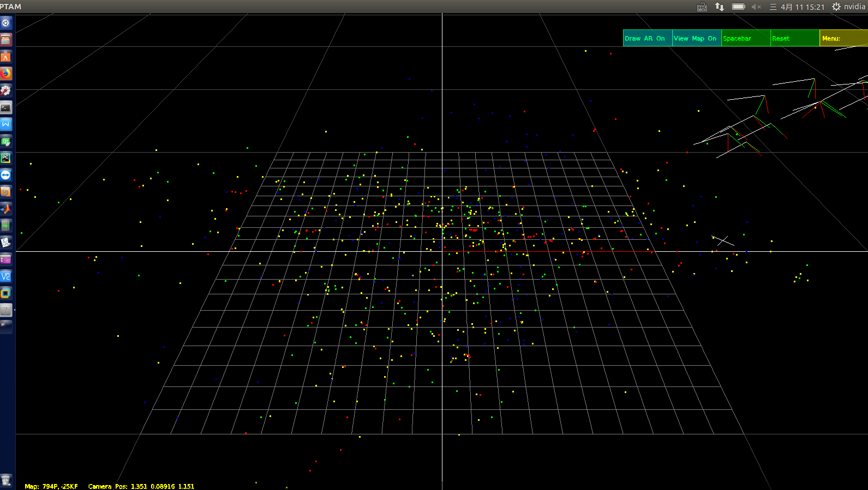This screenshot has height=490, width=868.
Task: Launch Firefox from the dock
Action: point(5,74)
